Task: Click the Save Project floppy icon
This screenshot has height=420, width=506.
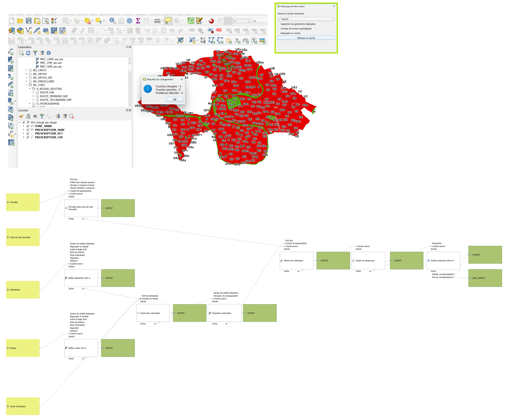Action: (29, 21)
